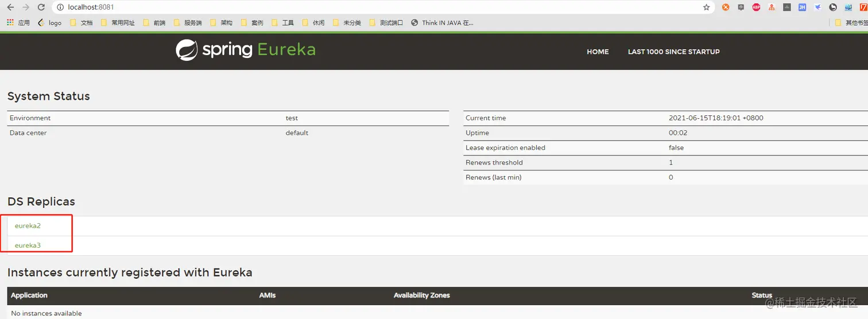This screenshot has height=319, width=868.
Task: Open the 其他书签 folder
Action: tap(851, 23)
